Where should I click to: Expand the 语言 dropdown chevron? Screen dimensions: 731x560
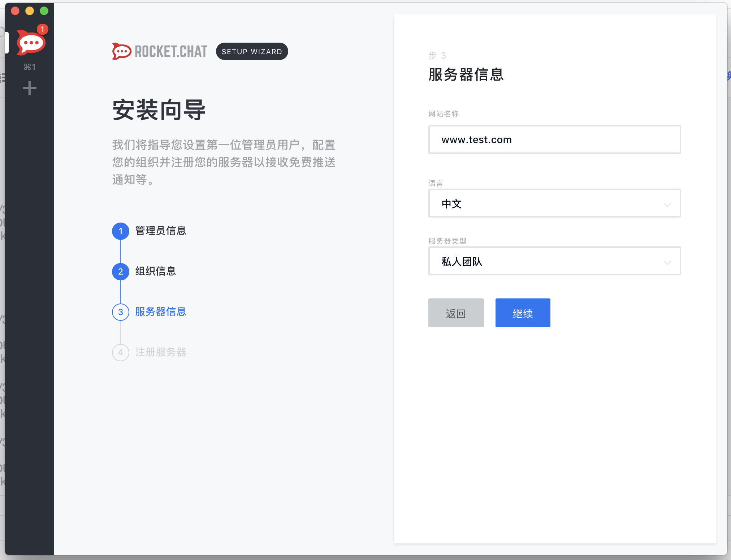point(667,204)
